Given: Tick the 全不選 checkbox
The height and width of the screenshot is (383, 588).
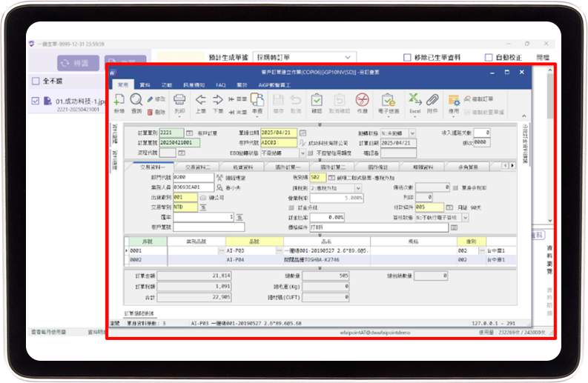Looking at the screenshot, I should coord(36,81).
